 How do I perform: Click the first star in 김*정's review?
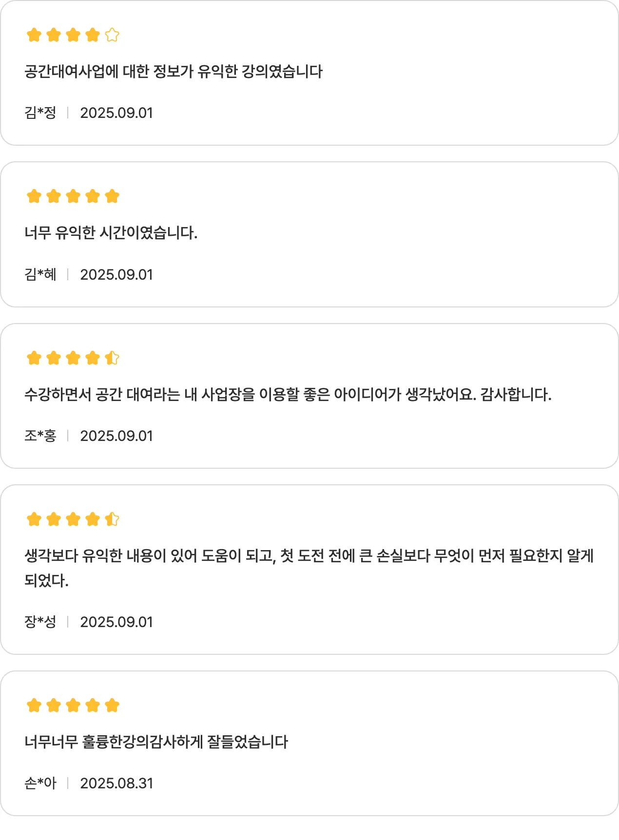(x=34, y=35)
